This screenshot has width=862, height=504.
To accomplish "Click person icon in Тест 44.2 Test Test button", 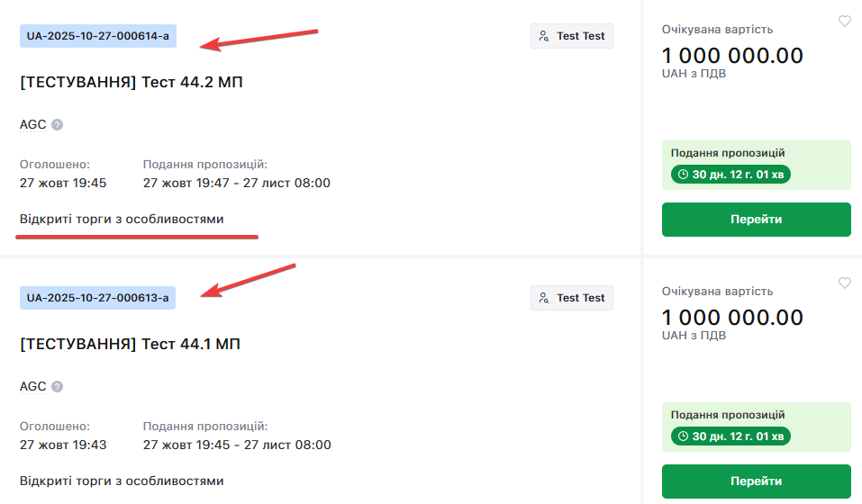I will point(543,37).
